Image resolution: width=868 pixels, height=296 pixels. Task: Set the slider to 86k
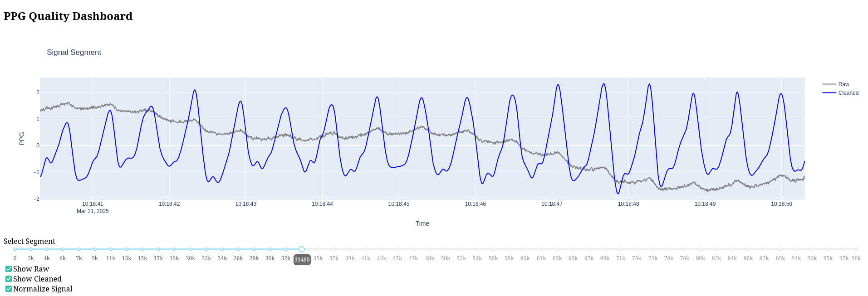click(748, 249)
